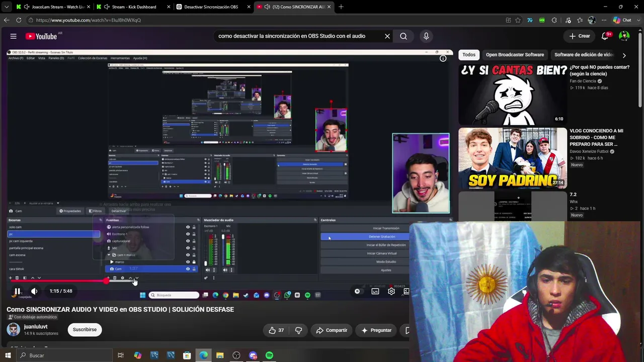Share the video using Compartir
Image resolution: width=644 pixels, height=362 pixels.
click(332, 330)
